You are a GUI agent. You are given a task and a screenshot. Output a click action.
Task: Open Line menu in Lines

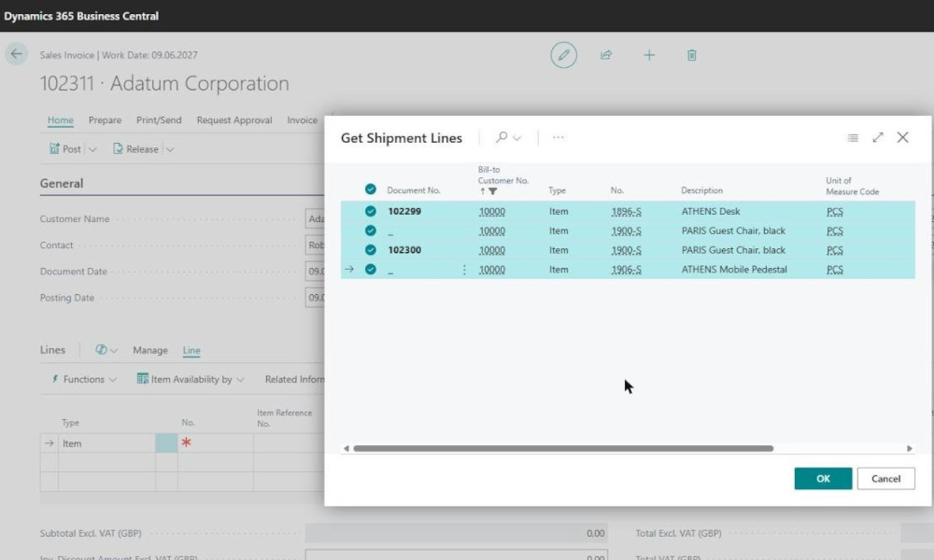click(x=191, y=351)
